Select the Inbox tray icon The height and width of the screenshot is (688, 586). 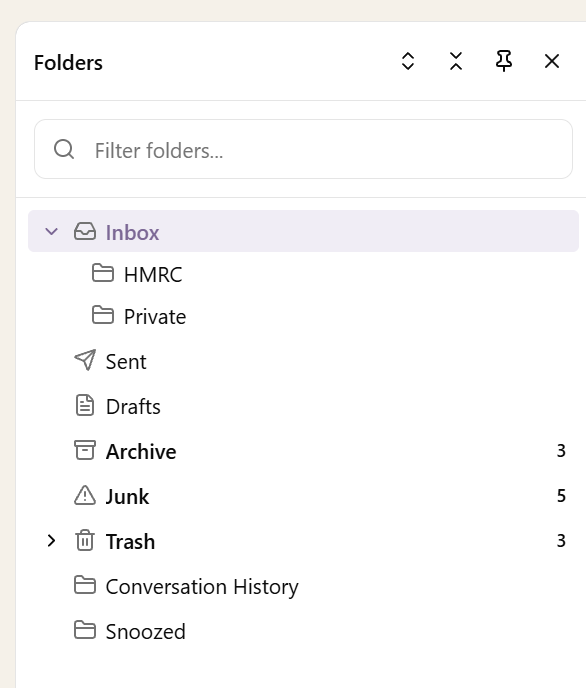pyautogui.click(x=85, y=231)
